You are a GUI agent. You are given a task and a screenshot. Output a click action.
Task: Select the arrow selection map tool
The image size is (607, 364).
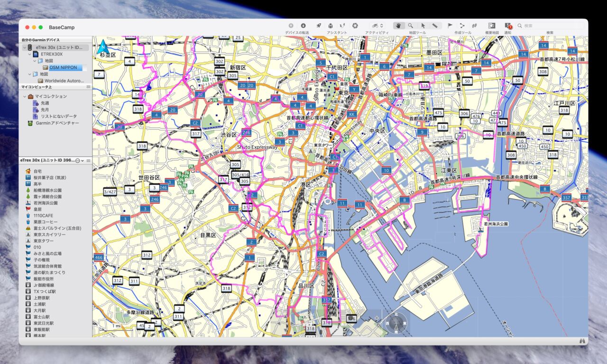tap(423, 26)
